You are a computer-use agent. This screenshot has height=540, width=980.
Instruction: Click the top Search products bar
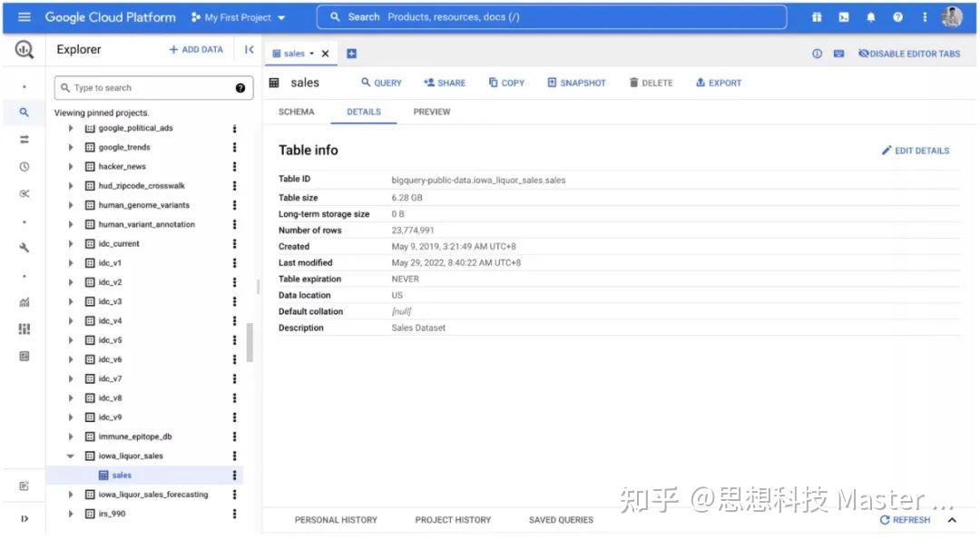552,17
